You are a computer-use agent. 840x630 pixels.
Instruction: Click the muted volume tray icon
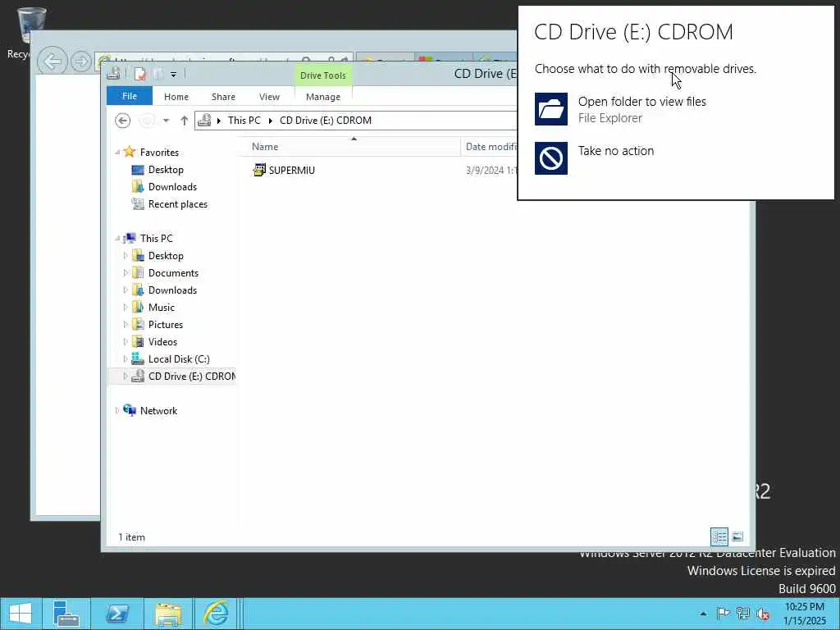click(x=763, y=614)
